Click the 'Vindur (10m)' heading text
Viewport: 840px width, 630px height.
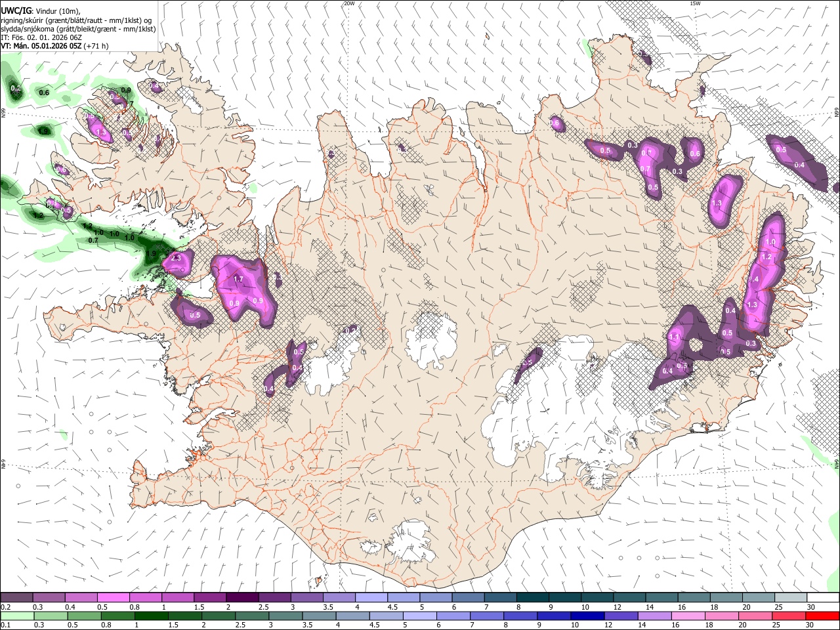click(x=58, y=11)
